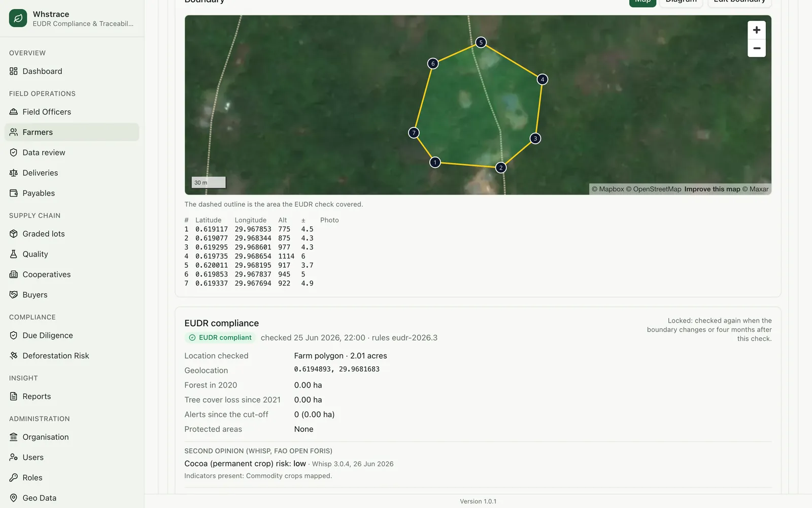Click the Due Diligence shield-check icon
Viewport: 812px width, 508px height.
tap(14, 335)
